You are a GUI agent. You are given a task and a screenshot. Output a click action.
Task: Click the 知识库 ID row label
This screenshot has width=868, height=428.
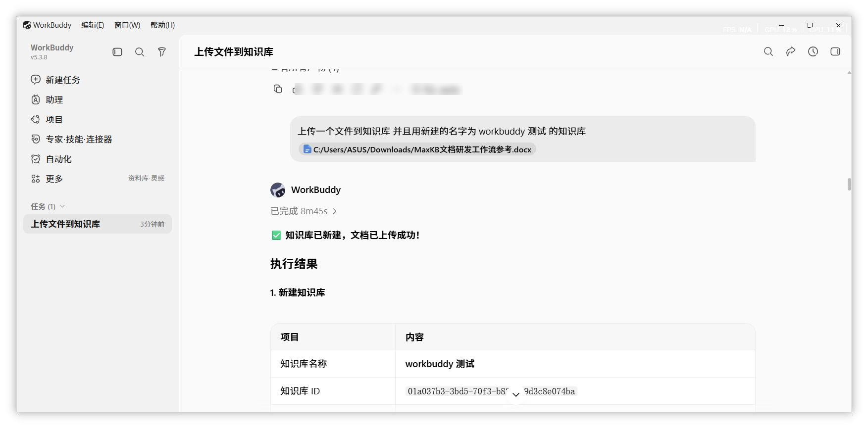tap(300, 391)
